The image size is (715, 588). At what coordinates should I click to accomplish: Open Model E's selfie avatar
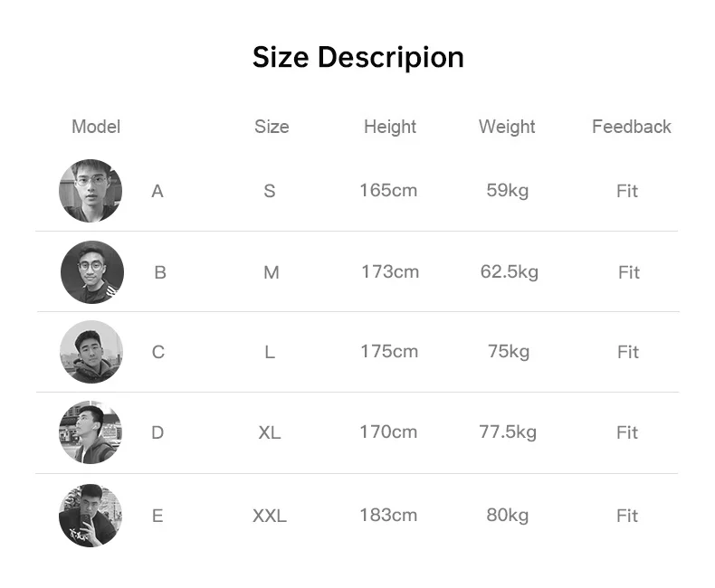click(x=91, y=516)
